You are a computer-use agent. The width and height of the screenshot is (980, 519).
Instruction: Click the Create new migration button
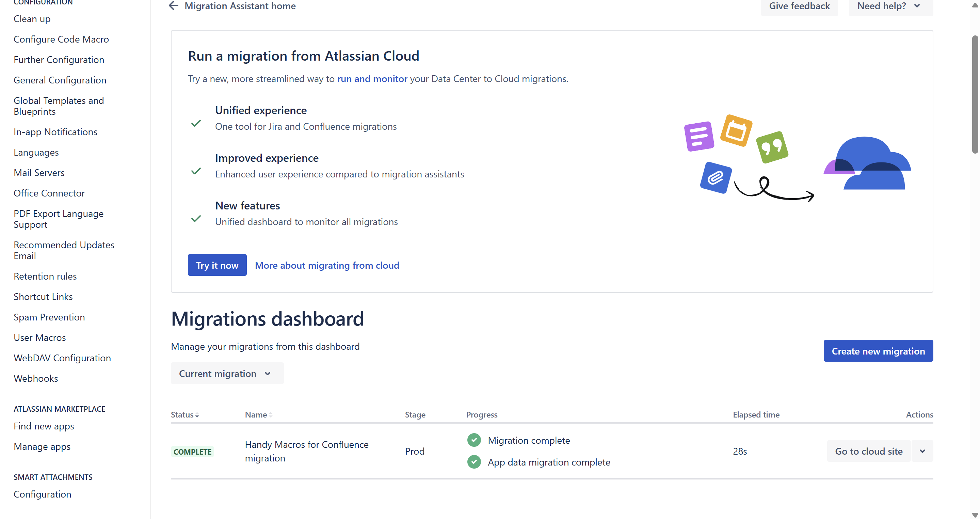pos(878,351)
